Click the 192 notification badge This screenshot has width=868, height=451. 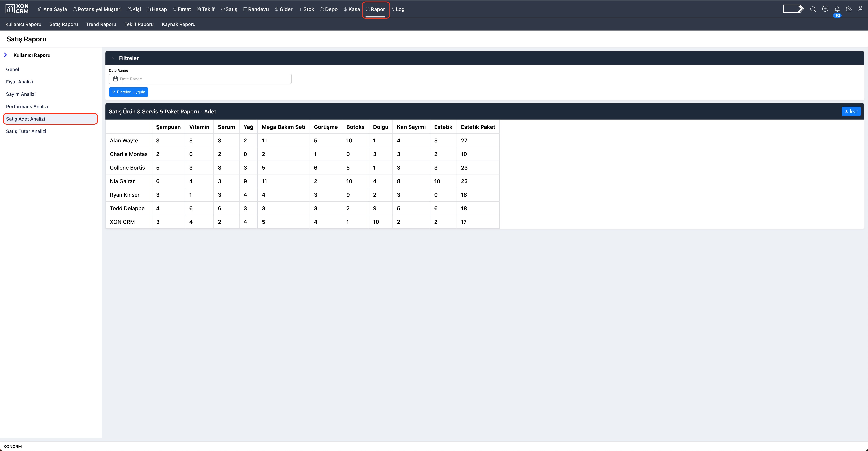tap(837, 15)
